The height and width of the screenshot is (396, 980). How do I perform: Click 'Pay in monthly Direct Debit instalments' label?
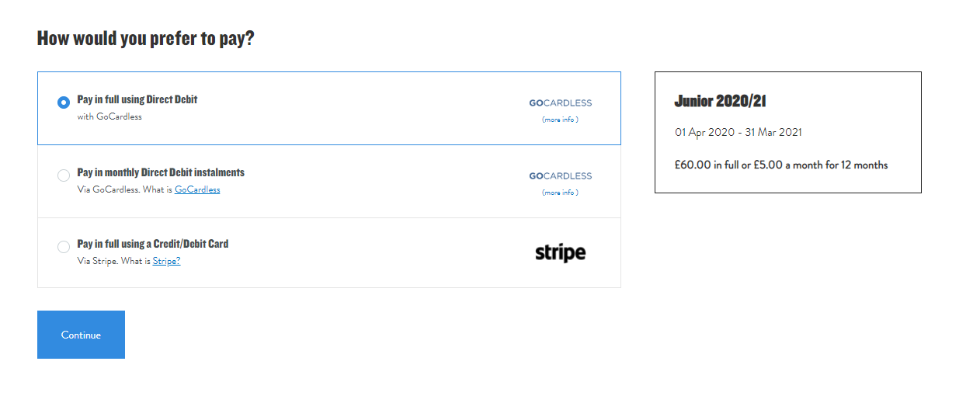pos(161,172)
